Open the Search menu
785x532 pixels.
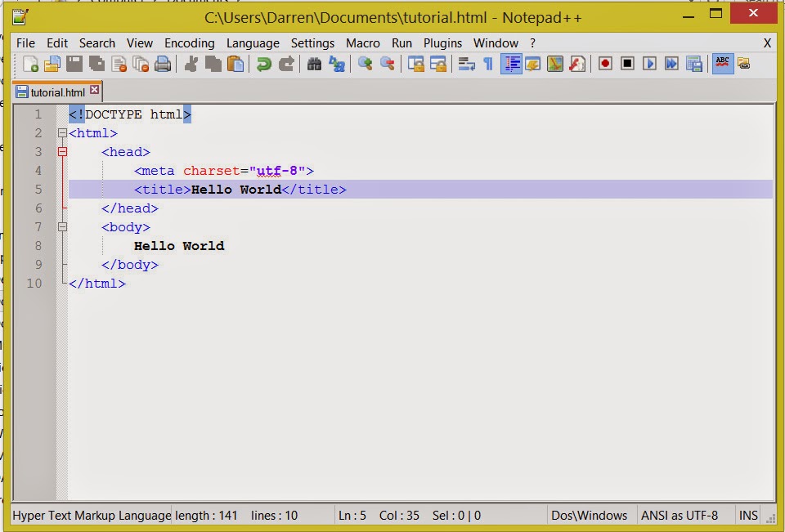97,43
